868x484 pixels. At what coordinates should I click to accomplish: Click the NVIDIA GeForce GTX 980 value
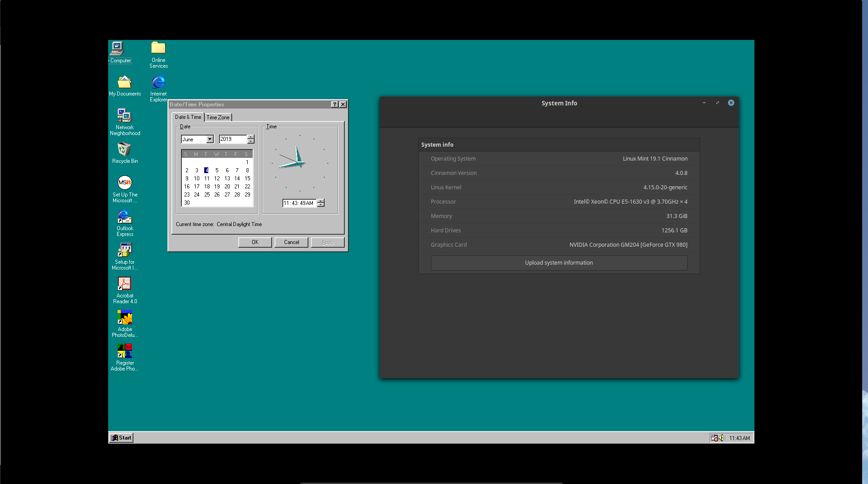click(x=628, y=245)
